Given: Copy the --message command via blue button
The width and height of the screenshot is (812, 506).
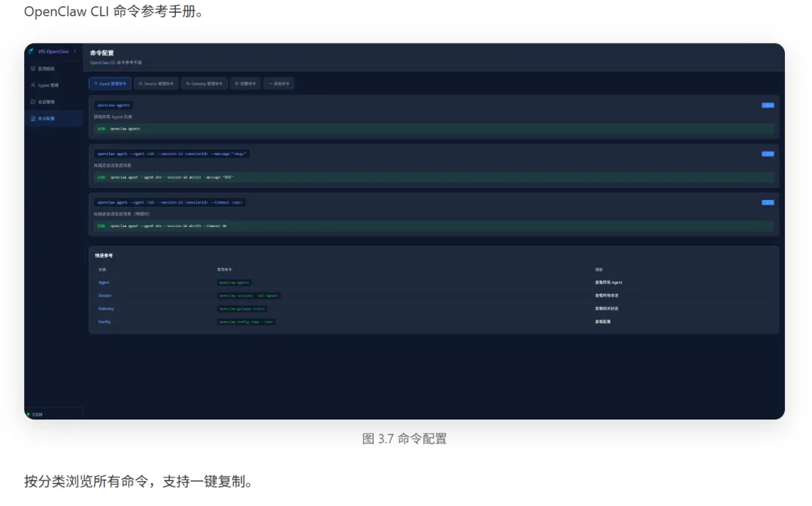Looking at the screenshot, I should [768, 154].
